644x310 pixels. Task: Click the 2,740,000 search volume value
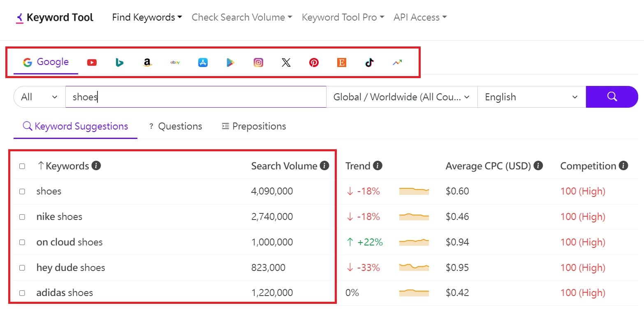click(272, 217)
